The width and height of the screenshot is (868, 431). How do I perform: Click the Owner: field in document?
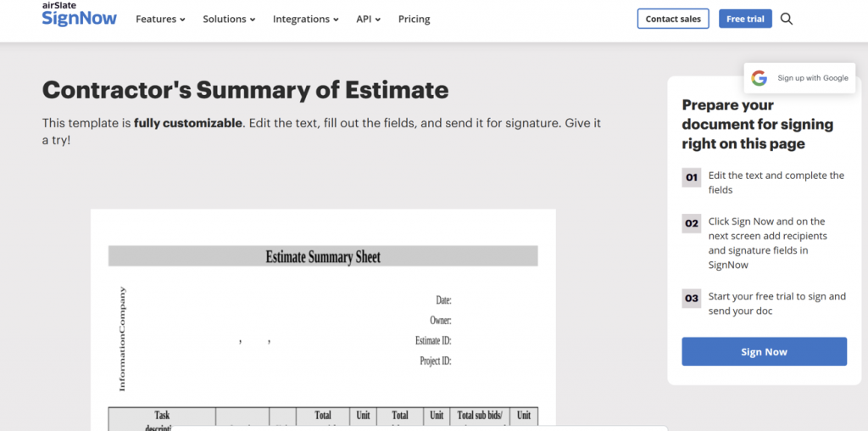coord(441,320)
